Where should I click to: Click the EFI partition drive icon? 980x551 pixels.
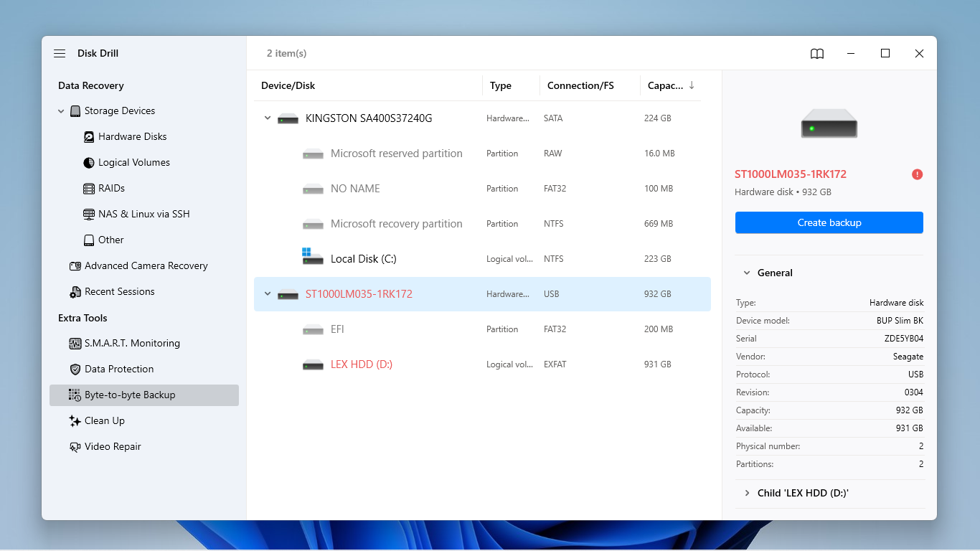(x=313, y=329)
